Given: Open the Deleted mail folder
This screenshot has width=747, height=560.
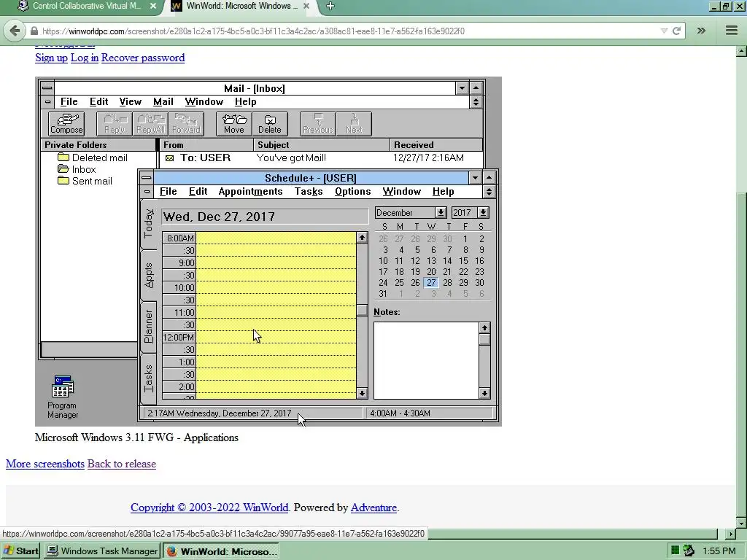Looking at the screenshot, I should click(93, 157).
